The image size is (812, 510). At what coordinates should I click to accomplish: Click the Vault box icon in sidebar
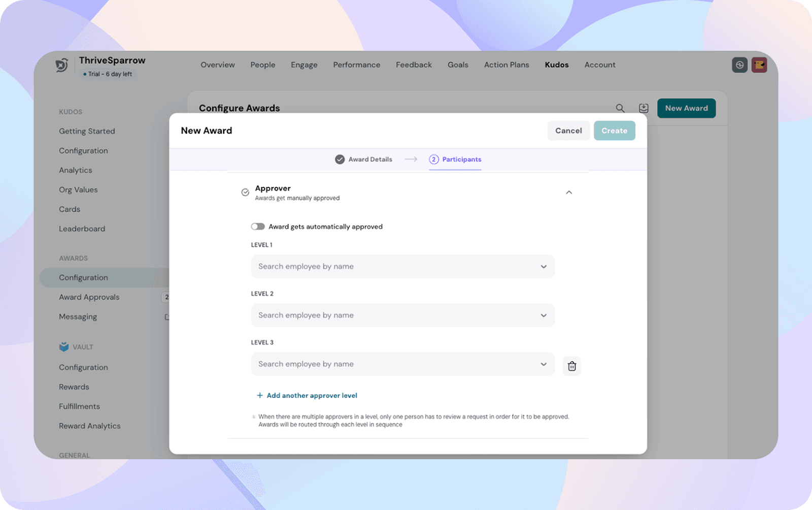[x=64, y=347]
